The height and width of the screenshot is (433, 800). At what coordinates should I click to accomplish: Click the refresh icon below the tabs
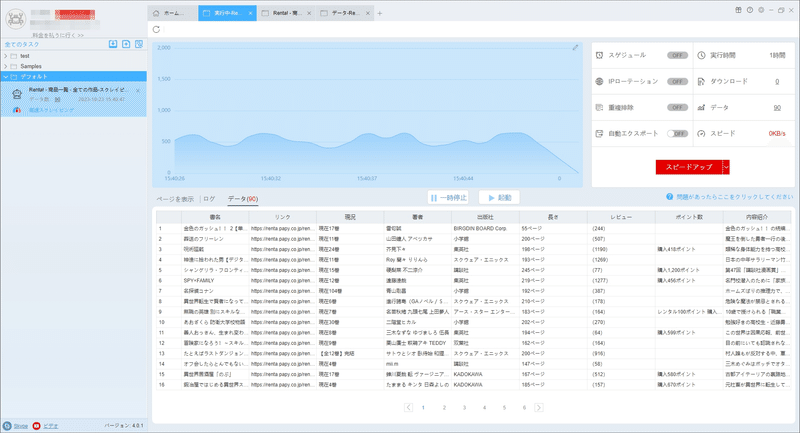pos(156,30)
